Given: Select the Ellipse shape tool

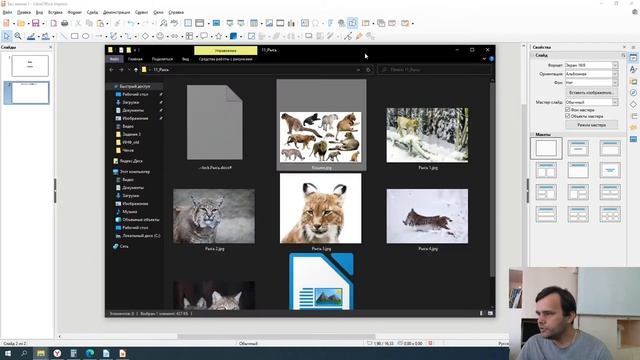Looking at the screenshot, I should click(86, 36).
